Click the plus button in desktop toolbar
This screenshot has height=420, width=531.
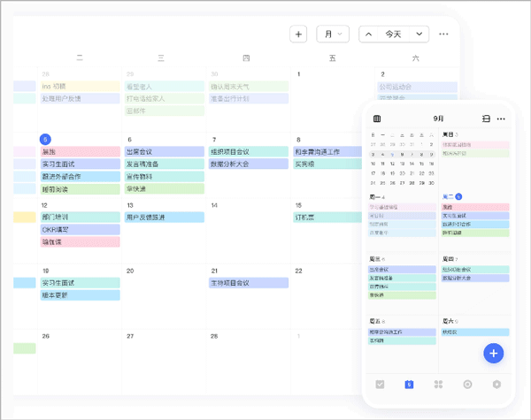[299, 34]
